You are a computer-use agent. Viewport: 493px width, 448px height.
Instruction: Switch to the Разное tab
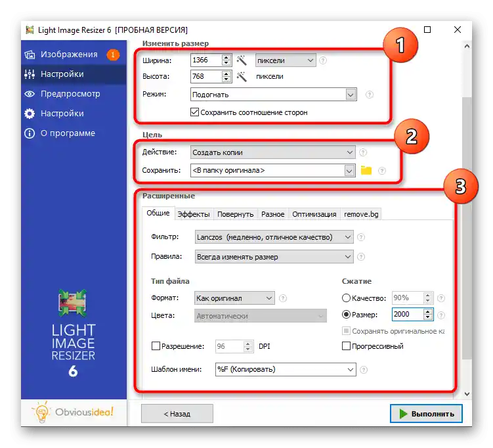(273, 214)
